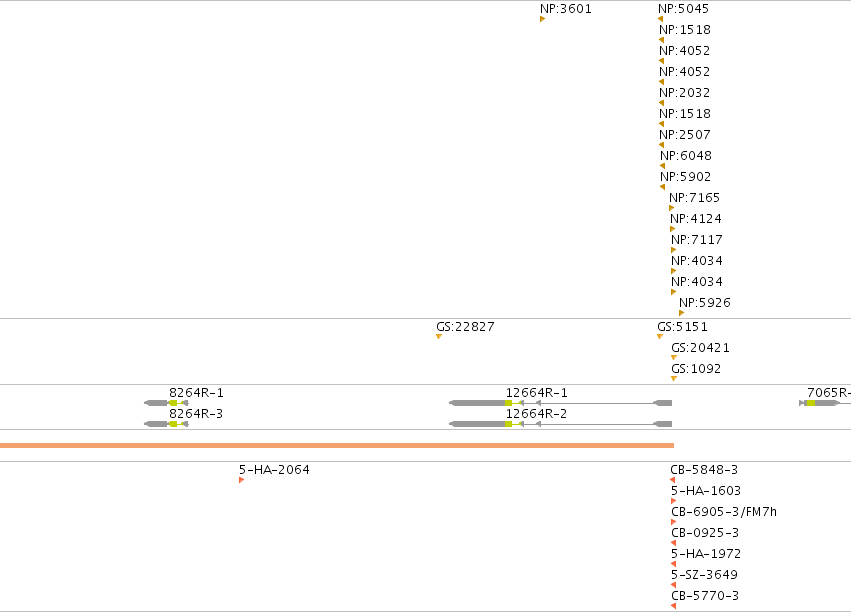Screen dimensions: 851x612
Task: Click the 12664R-1 transcript glyph
Action: [x=561, y=403]
